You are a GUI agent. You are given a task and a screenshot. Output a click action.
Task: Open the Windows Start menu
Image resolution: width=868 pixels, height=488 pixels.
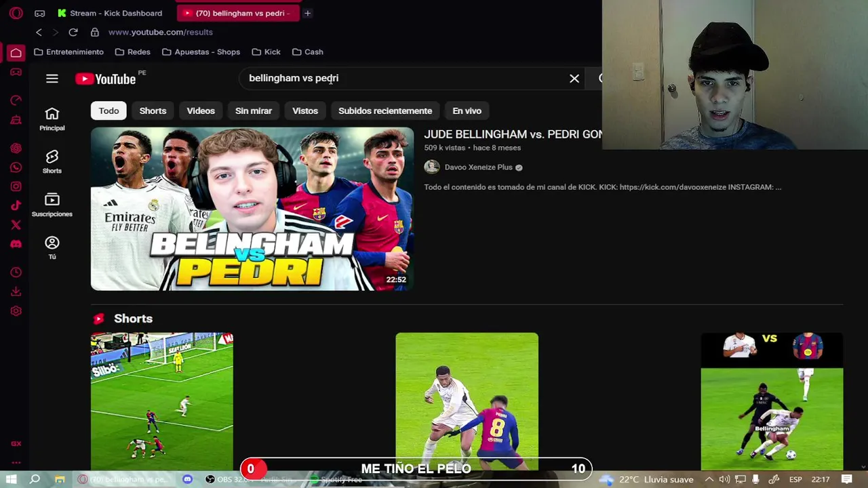(12, 479)
